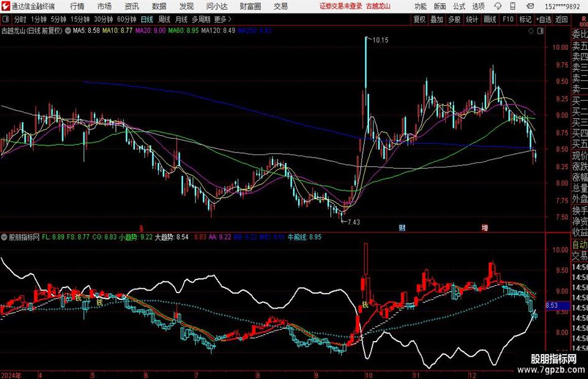The height and width of the screenshot is (379, 588).
Task: Click the red S marker on timeline
Action: point(141,228)
